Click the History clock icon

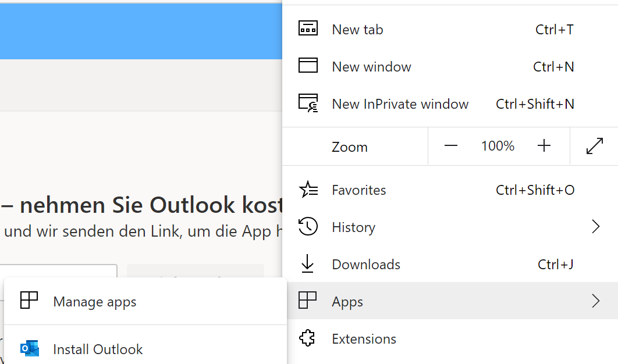(x=308, y=227)
